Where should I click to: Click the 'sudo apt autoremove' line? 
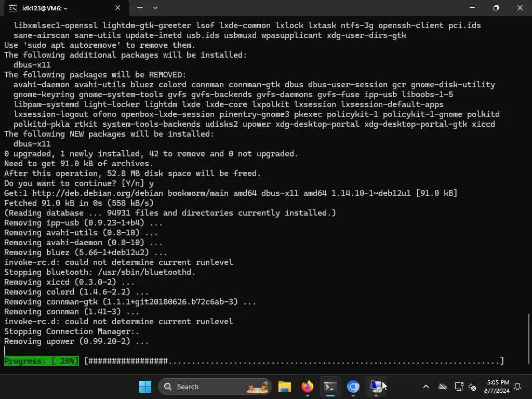coord(100,45)
